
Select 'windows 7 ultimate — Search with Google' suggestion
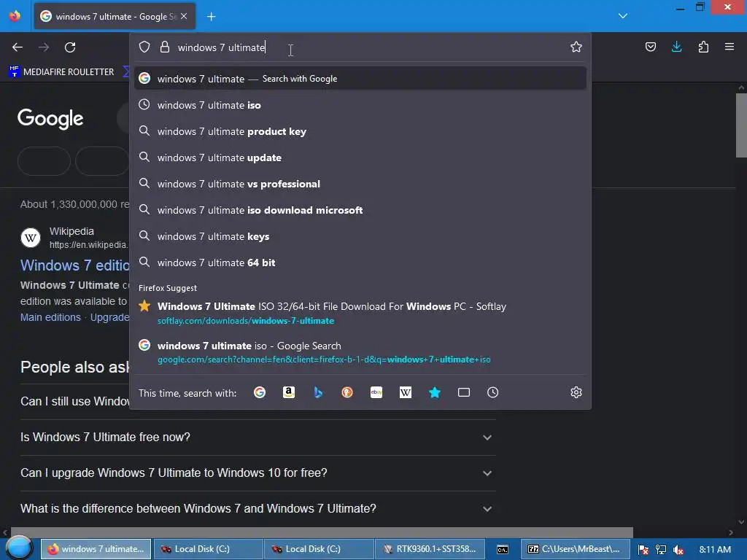click(x=360, y=79)
